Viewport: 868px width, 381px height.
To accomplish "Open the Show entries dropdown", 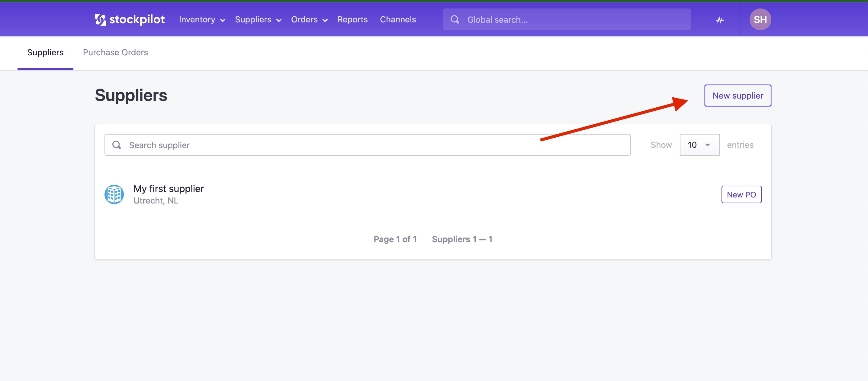I will coord(699,145).
